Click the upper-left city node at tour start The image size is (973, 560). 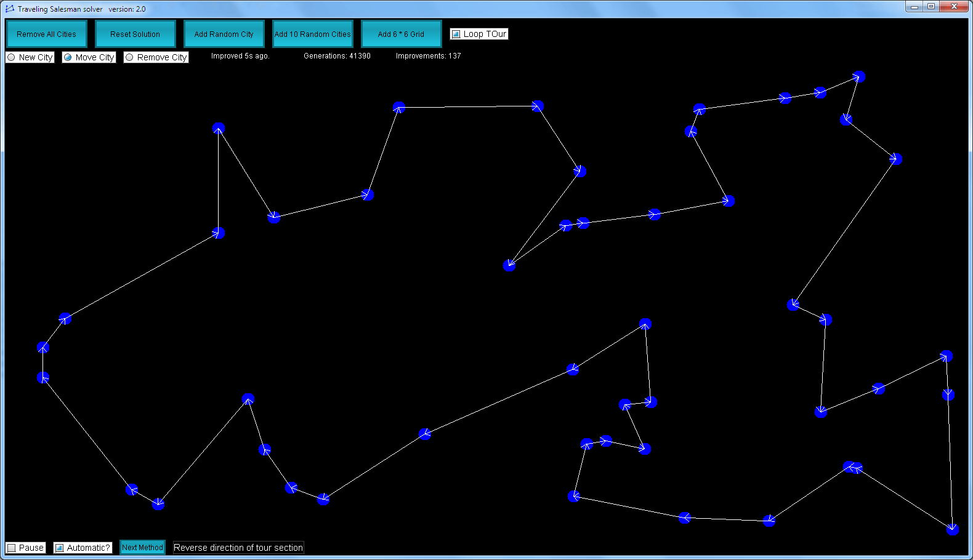coord(219,129)
